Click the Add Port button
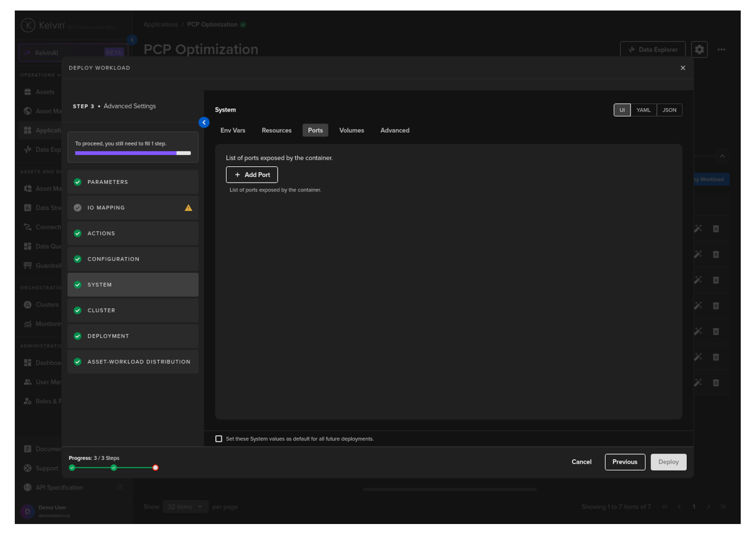 click(252, 175)
